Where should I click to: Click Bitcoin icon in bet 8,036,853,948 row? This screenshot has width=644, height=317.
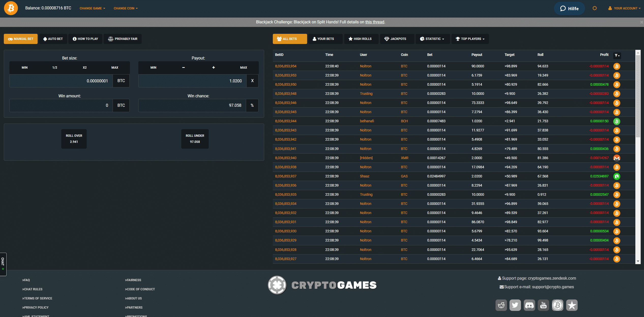(617, 94)
